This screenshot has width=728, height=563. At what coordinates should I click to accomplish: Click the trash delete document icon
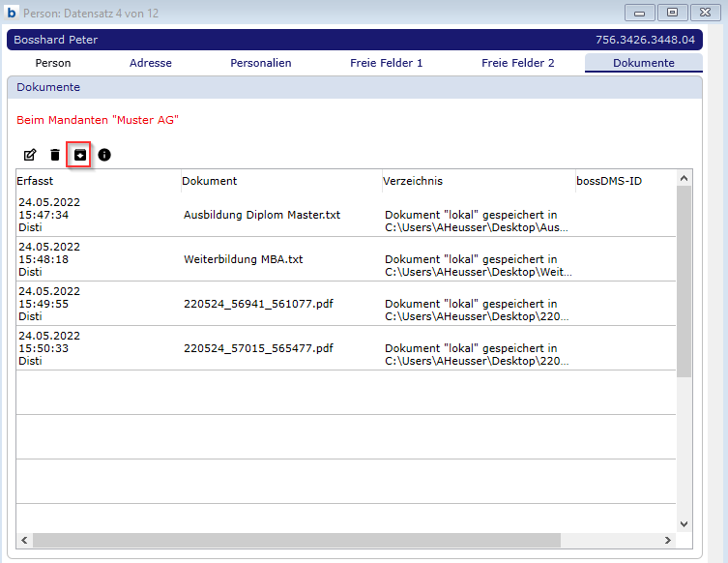tap(55, 155)
